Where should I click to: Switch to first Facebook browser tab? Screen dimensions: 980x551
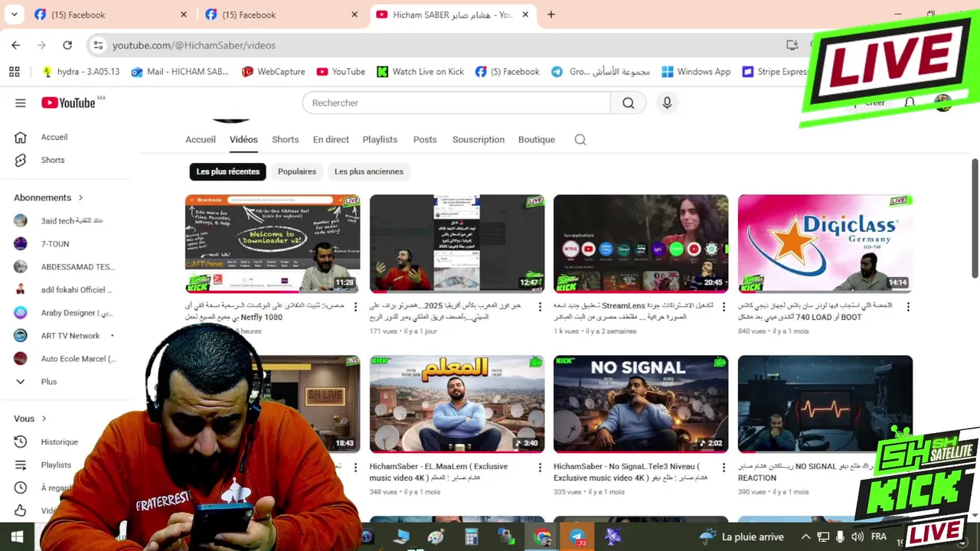point(111,15)
